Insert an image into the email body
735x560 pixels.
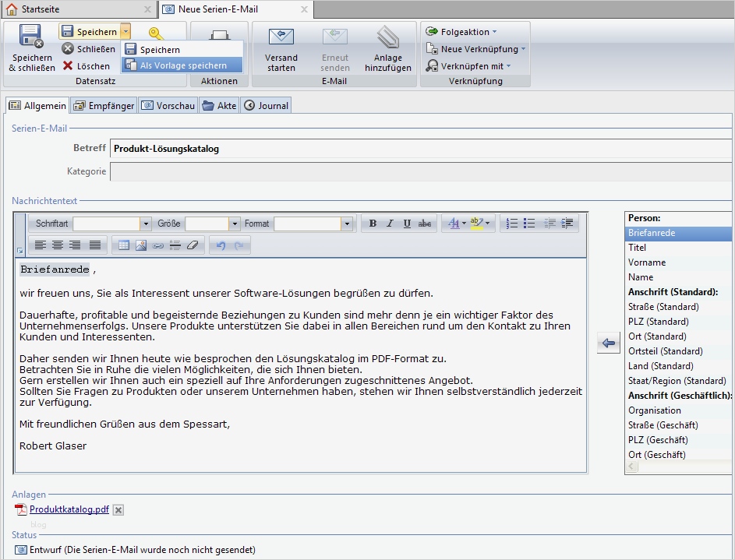tap(141, 245)
